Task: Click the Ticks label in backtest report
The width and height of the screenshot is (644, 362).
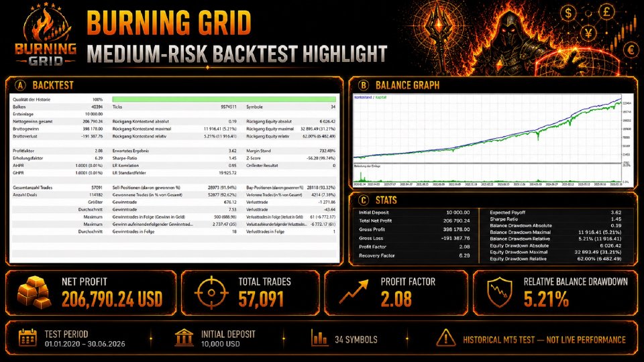Action: [117, 107]
